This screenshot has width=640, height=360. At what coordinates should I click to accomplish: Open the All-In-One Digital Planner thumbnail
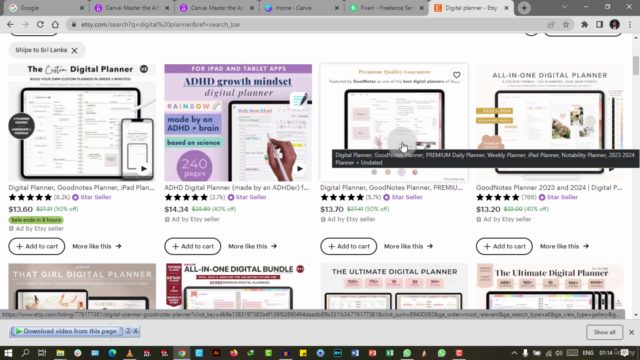click(x=550, y=122)
